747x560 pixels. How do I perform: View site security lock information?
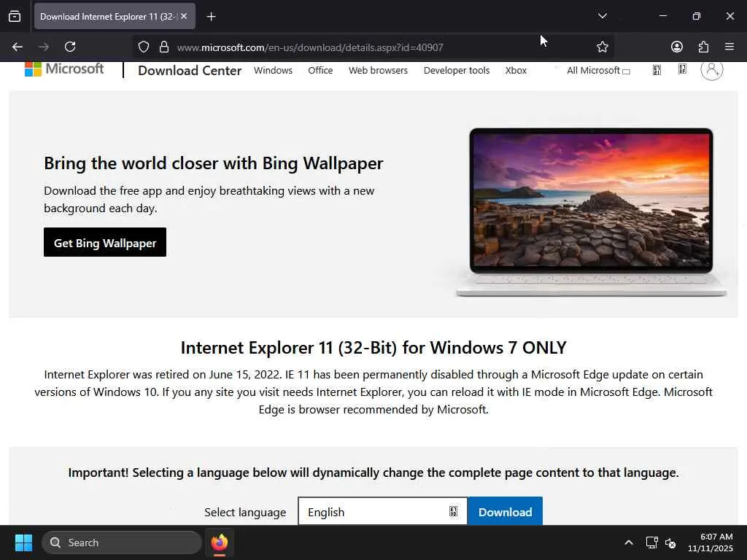(x=164, y=47)
